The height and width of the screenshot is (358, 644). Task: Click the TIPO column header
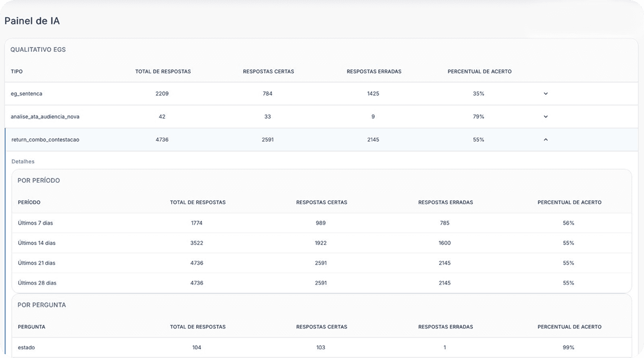17,72
